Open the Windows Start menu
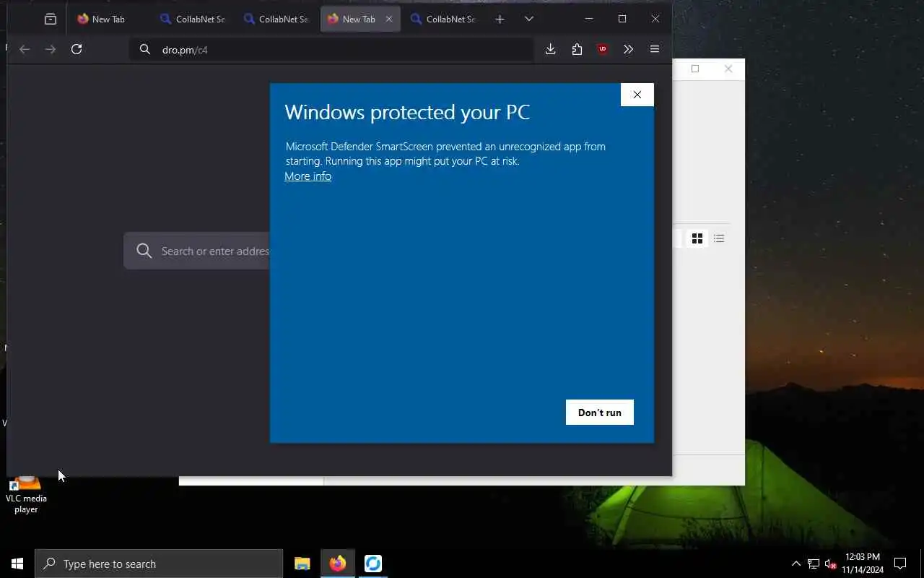Screen dimensions: 924x578 point(17,564)
